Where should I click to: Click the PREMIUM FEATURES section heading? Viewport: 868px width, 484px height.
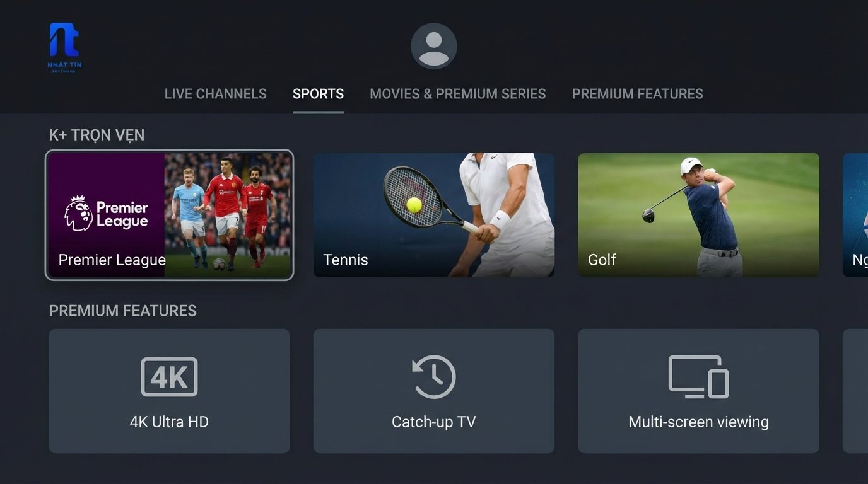[123, 311]
